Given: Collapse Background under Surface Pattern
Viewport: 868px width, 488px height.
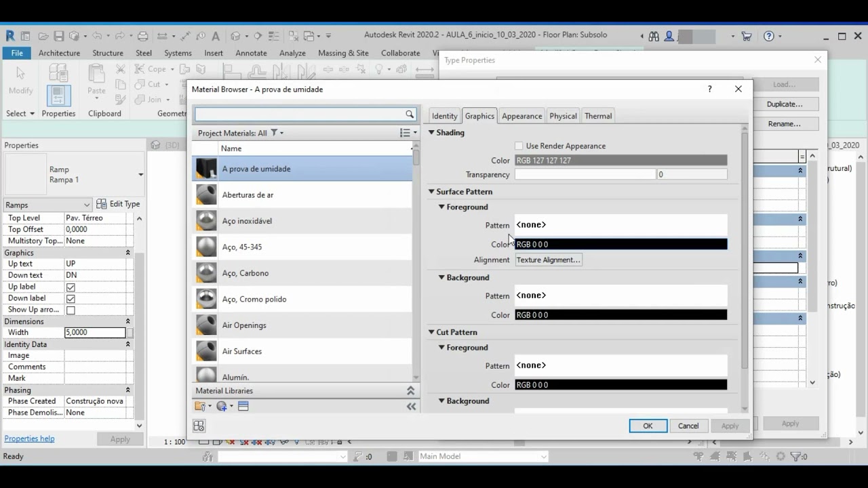Looking at the screenshot, I should pos(441,277).
